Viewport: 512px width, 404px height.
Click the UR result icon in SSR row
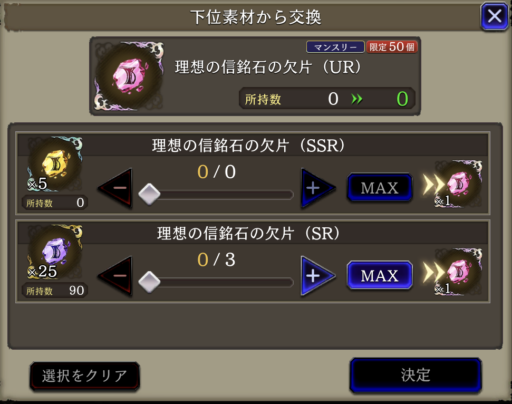point(459,184)
